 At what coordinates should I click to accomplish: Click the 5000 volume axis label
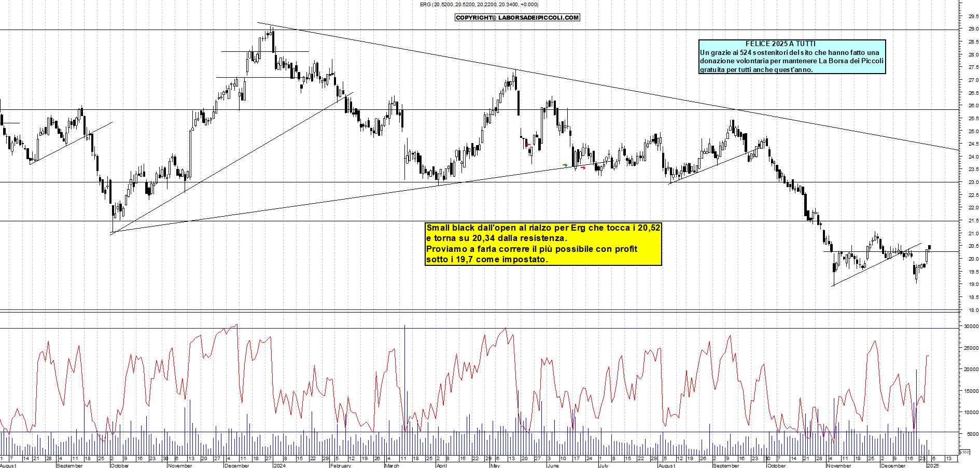972,434
